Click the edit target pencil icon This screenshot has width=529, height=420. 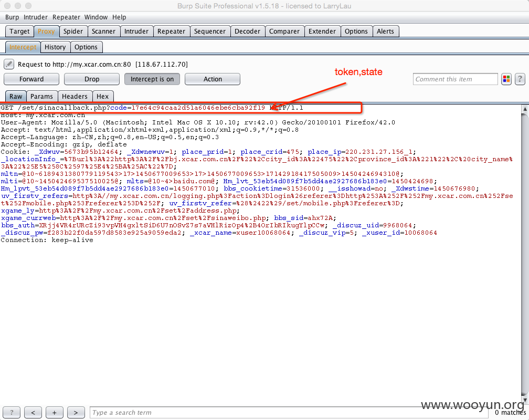pyautogui.click(x=9, y=64)
